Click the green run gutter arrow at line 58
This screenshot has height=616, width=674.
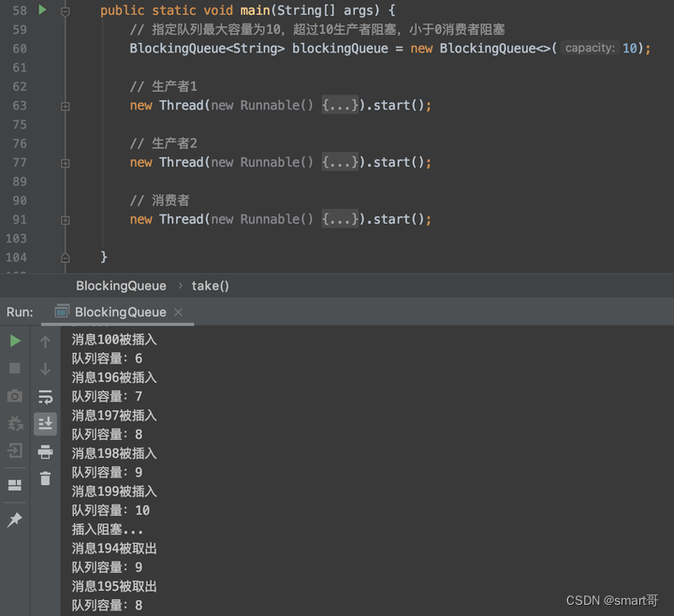[42, 9]
